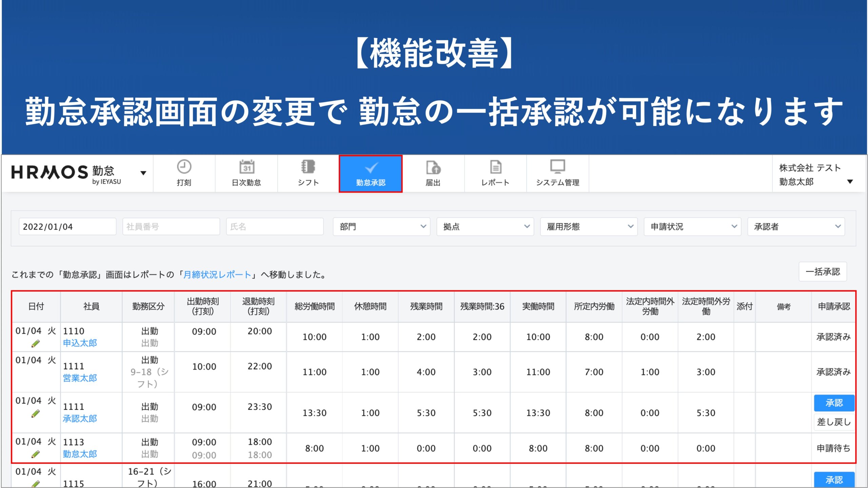Click the pencil edit icon for 申込太郎 row
The width and height of the screenshot is (868, 488).
pyautogui.click(x=36, y=344)
